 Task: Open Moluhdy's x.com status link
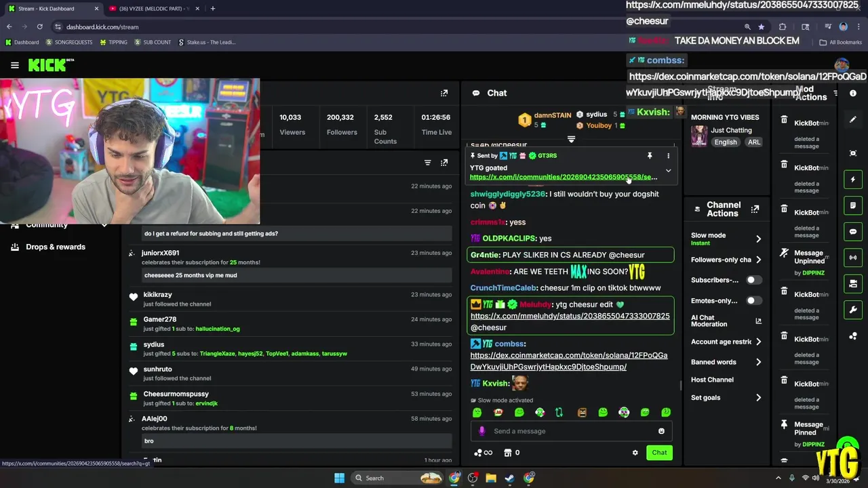(x=570, y=316)
